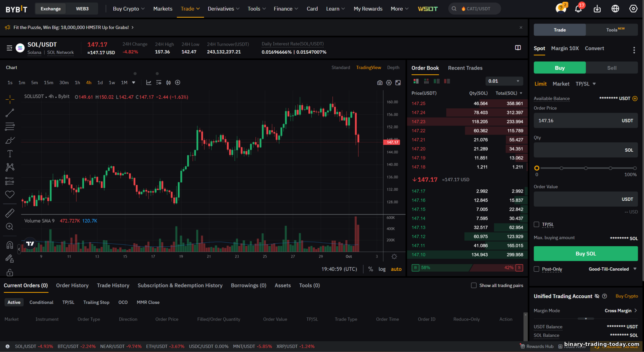Expand the timeframe dropdown arrow after 1M

click(134, 83)
